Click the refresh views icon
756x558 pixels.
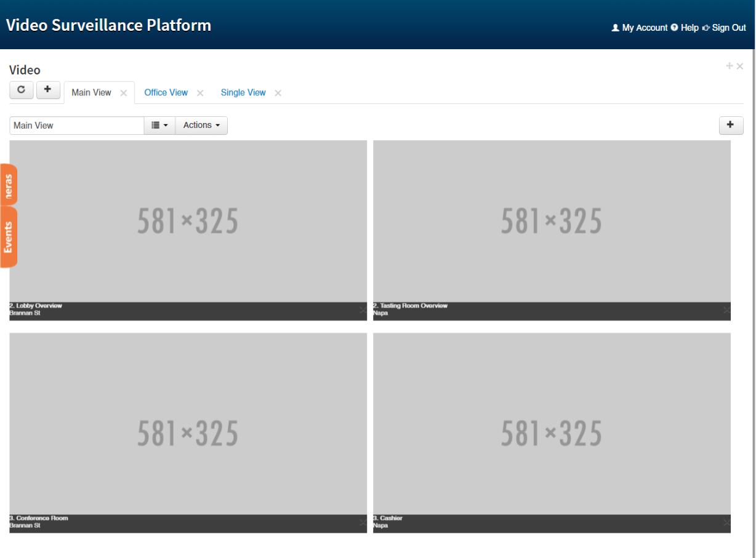coord(21,90)
